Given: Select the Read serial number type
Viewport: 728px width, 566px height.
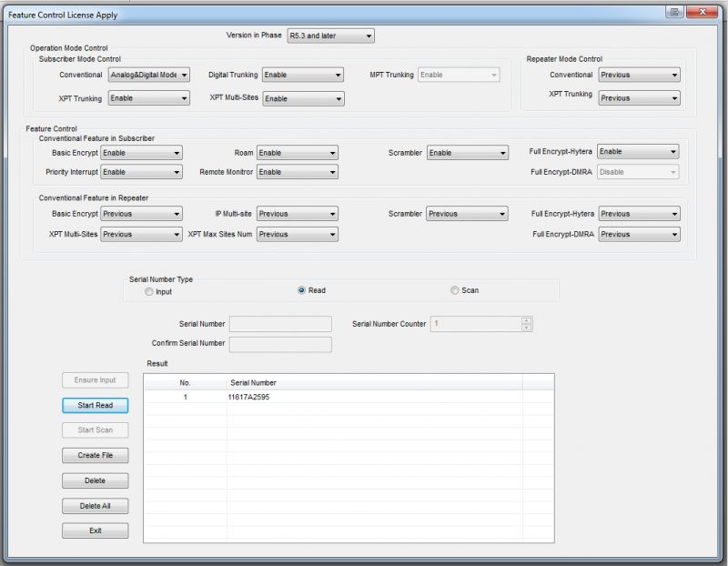Looking at the screenshot, I should [302, 290].
